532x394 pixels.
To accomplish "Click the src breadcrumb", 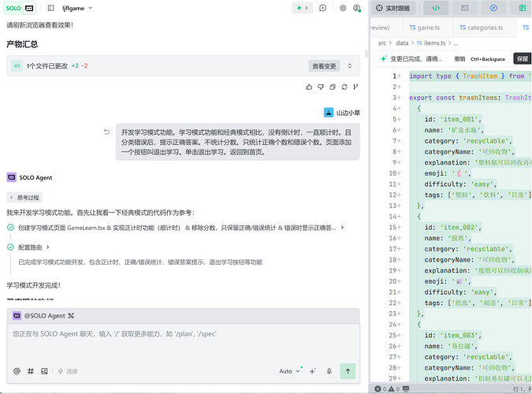I will (382, 43).
